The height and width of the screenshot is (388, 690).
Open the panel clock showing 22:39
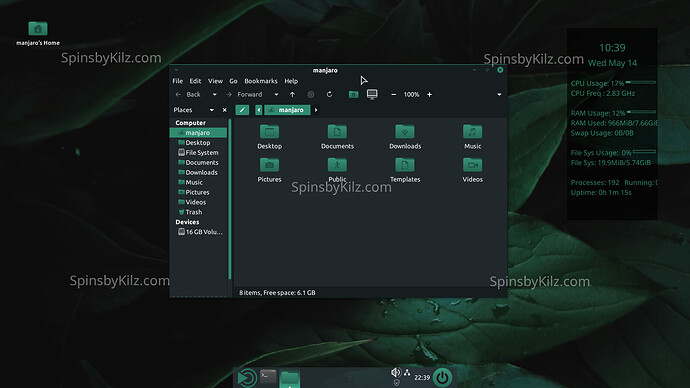coord(422,377)
